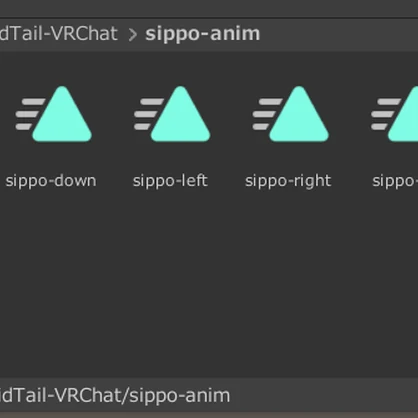Viewport: 418px width, 418px height.
Task: Click the sippo-left file name label
Action: tap(170, 181)
